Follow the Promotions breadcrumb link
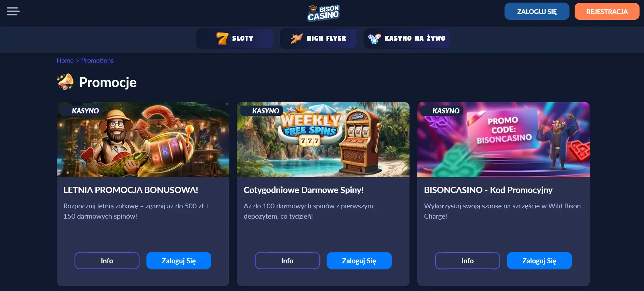644x291 pixels. coord(97,60)
